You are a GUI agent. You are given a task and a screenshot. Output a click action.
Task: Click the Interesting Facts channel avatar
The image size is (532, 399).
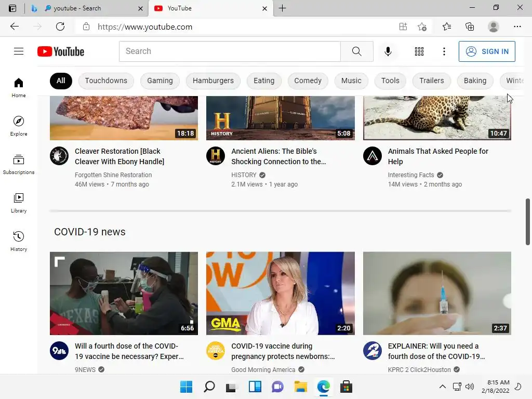click(372, 156)
